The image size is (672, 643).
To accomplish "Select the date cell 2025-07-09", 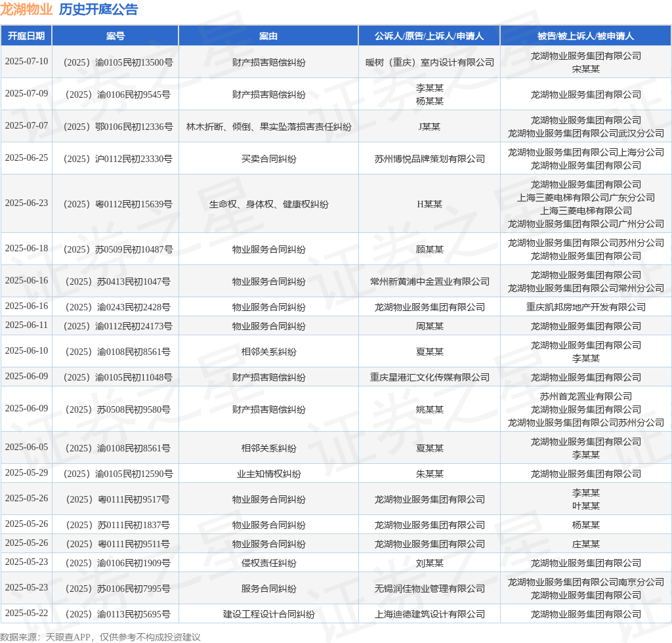I will pos(26,93).
